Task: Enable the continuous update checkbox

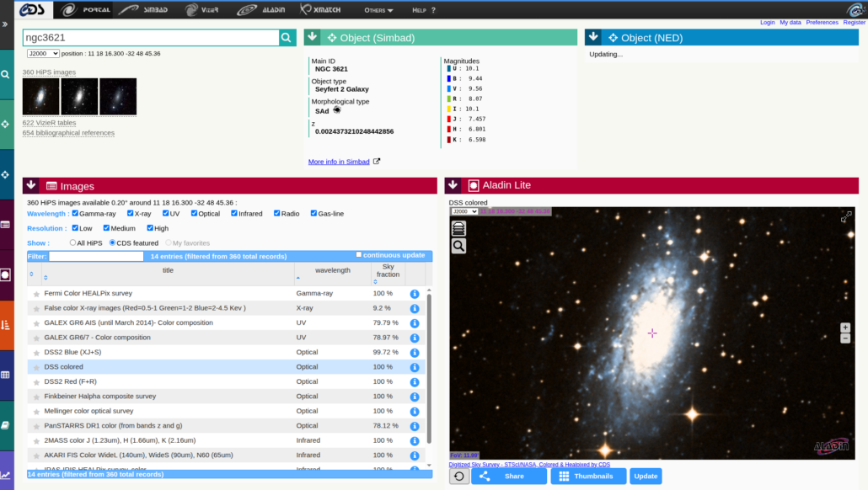Action: (359, 255)
